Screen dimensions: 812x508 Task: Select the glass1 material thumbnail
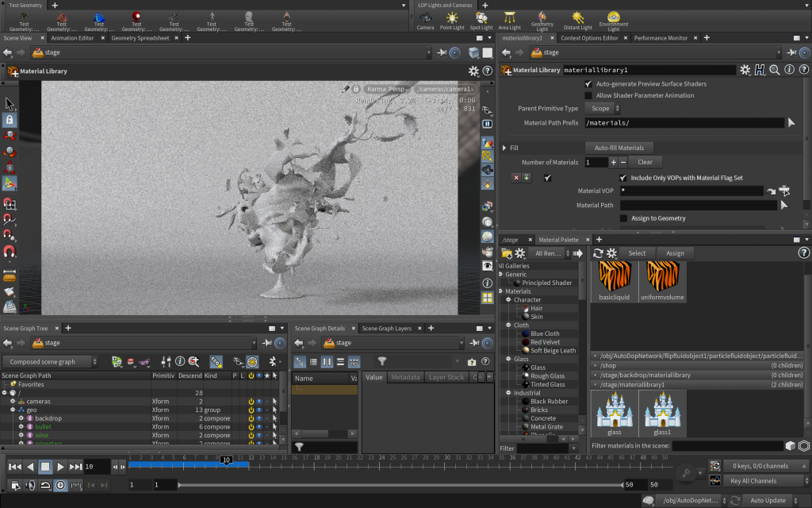point(662,413)
